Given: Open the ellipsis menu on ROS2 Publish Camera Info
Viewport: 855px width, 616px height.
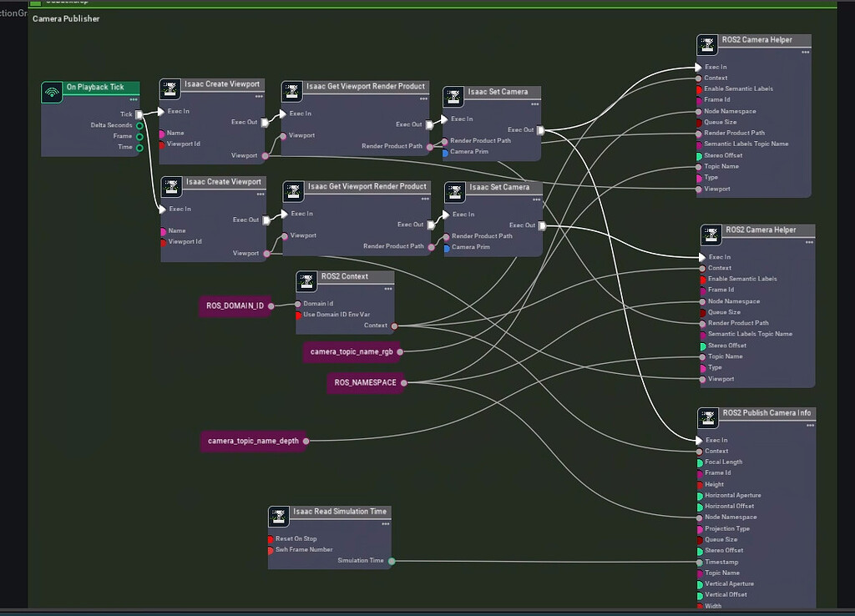Looking at the screenshot, I should 808,426.
